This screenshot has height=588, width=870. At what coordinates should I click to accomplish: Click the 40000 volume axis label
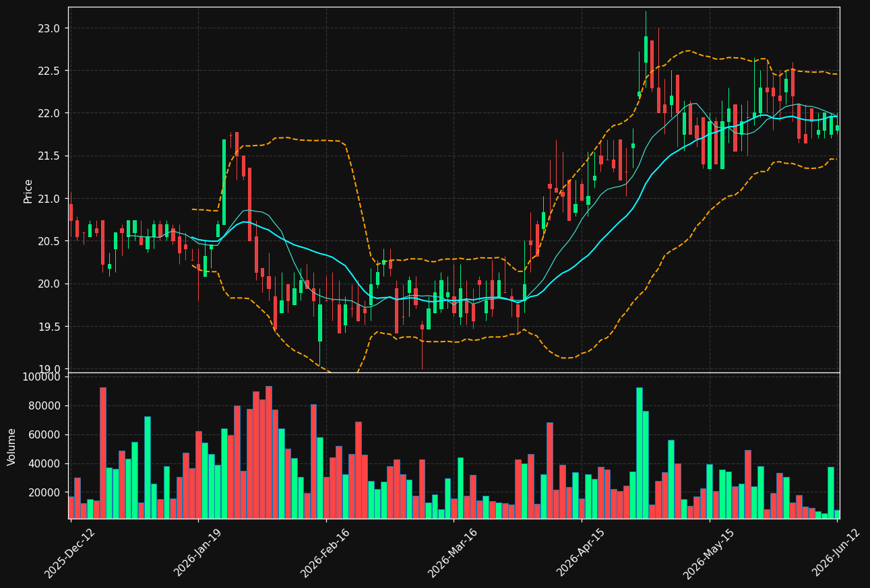click(x=44, y=463)
